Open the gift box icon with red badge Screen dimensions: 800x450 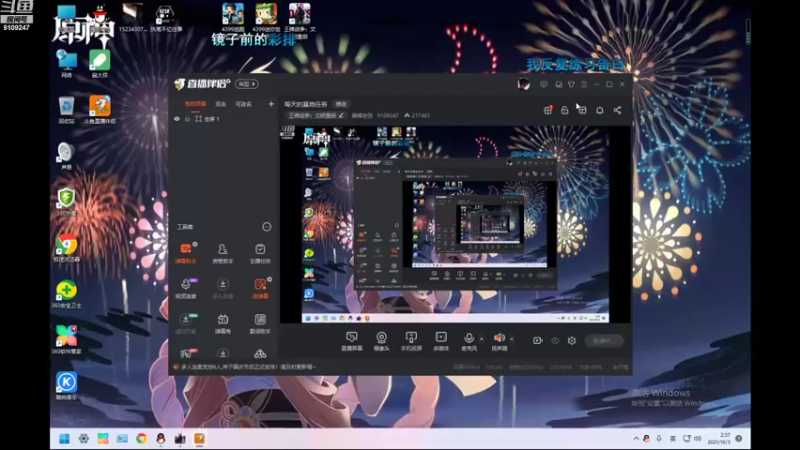548,110
